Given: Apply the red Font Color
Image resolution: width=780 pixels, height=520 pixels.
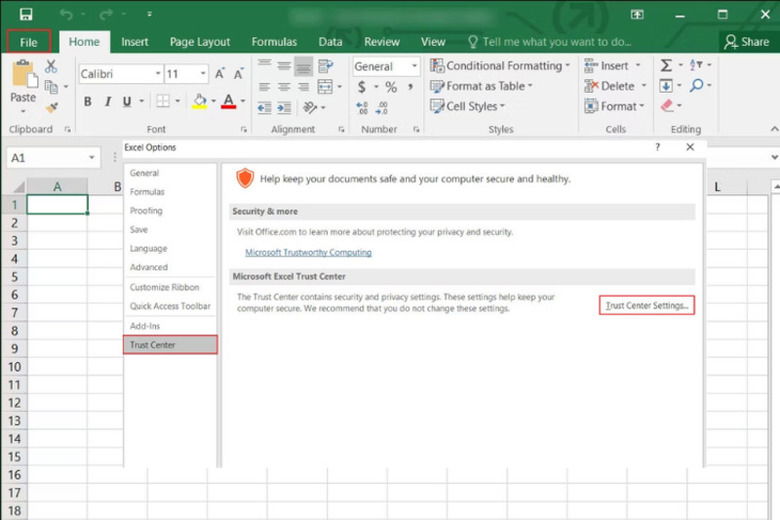Looking at the screenshot, I should (228, 101).
